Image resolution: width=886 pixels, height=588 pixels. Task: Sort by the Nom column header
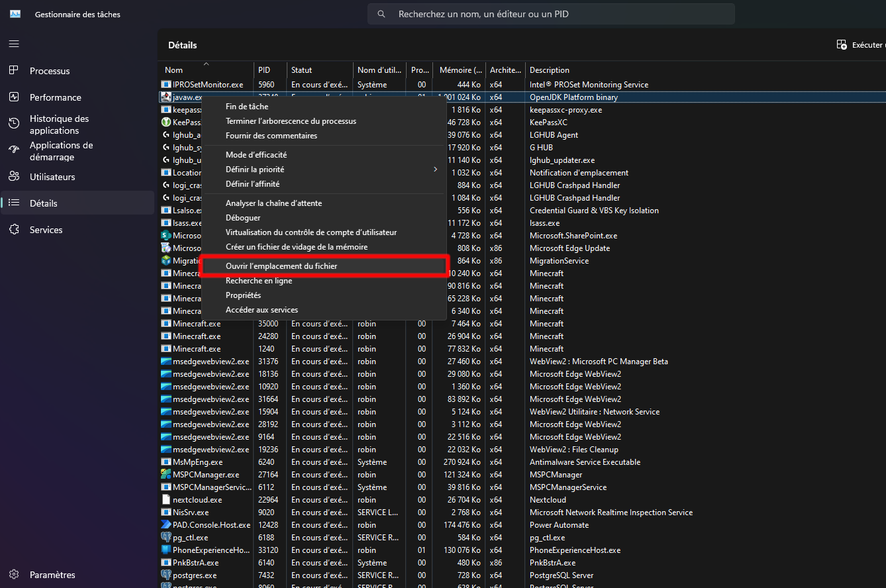207,70
